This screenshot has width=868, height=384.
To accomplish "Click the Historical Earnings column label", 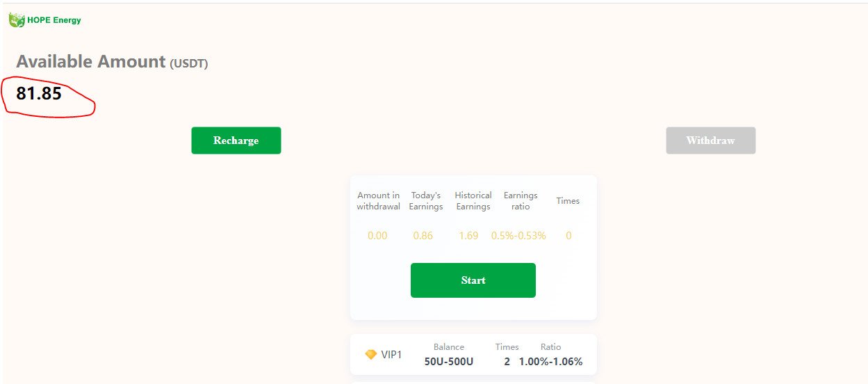I will (x=473, y=201).
